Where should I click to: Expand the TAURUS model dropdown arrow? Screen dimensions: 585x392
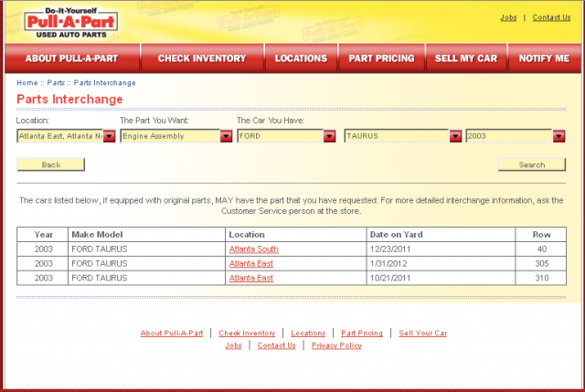455,136
